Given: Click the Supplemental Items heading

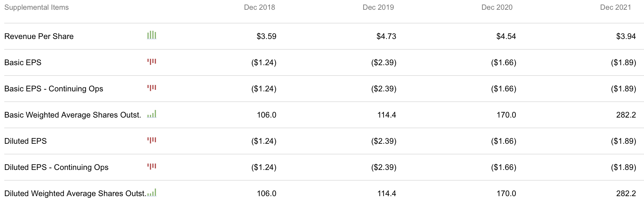Looking at the screenshot, I should (x=37, y=7).
